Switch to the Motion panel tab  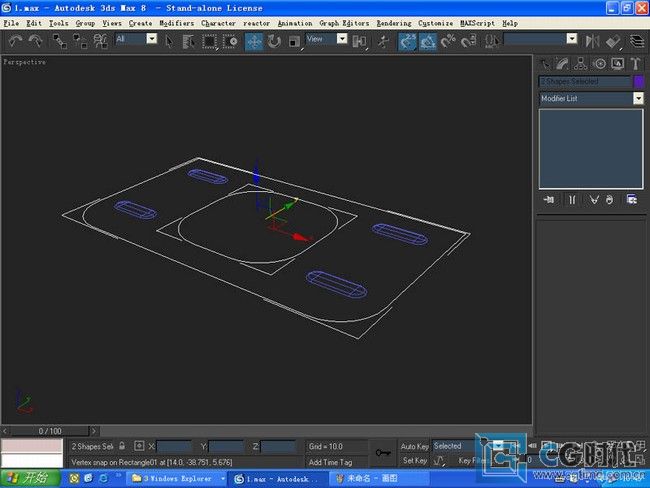599,63
